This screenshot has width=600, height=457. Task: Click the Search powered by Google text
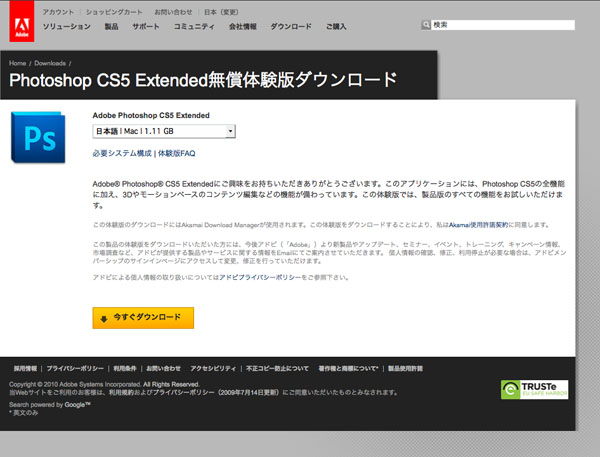pyautogui.click(x=50, y=405)
